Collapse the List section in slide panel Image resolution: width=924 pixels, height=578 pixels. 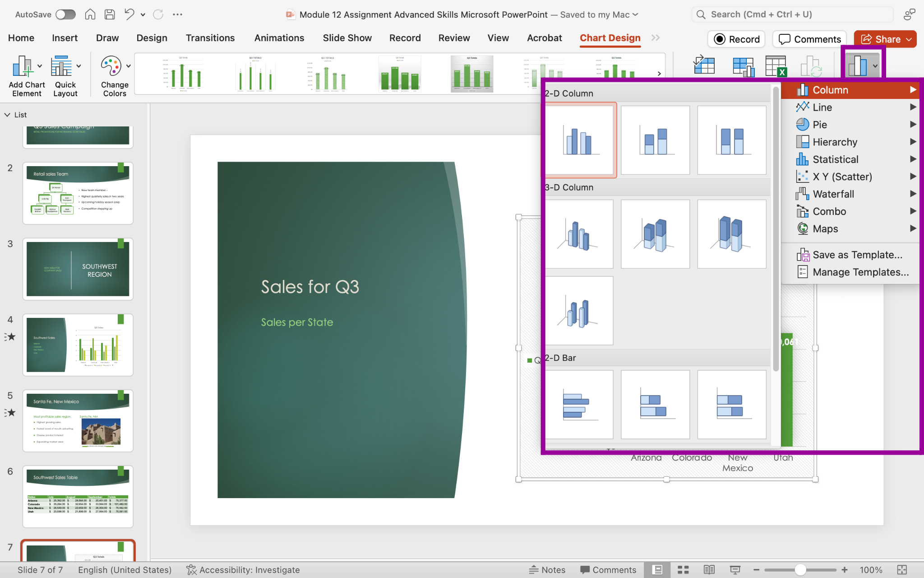tap(7, 115)
